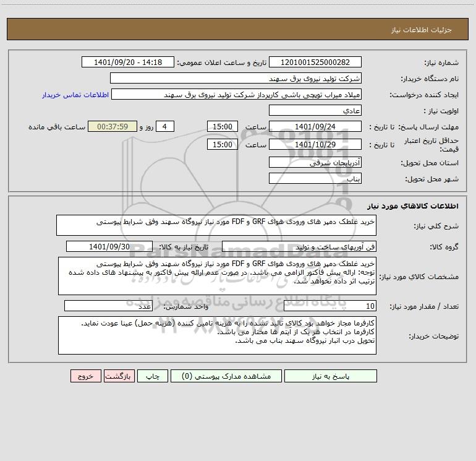The width and height of the screenshot is (476, 461).
Task: Click quantity field showing 10
Action: coord(330,306)
